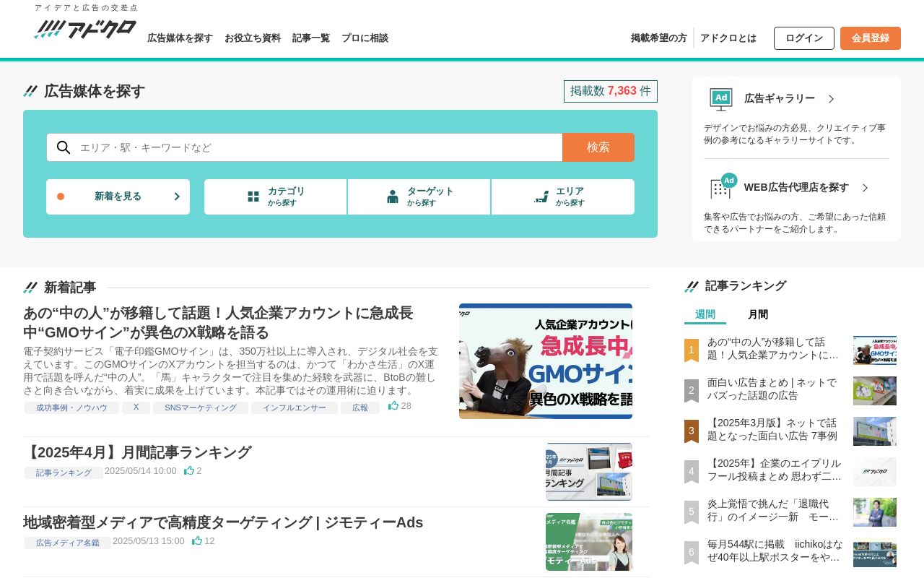Click the 広告ギャラリー monitor Ad icon
924x578 pixels.
coord(721,99)
